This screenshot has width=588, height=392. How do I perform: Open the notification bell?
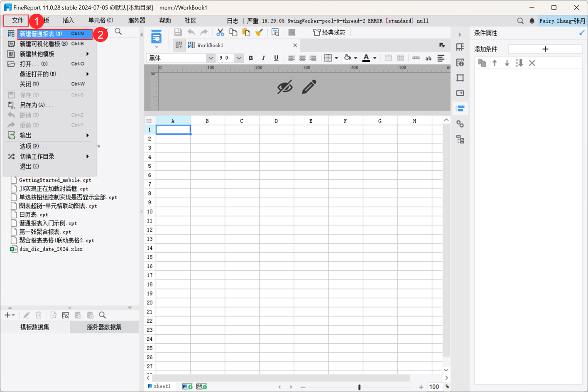532,21
